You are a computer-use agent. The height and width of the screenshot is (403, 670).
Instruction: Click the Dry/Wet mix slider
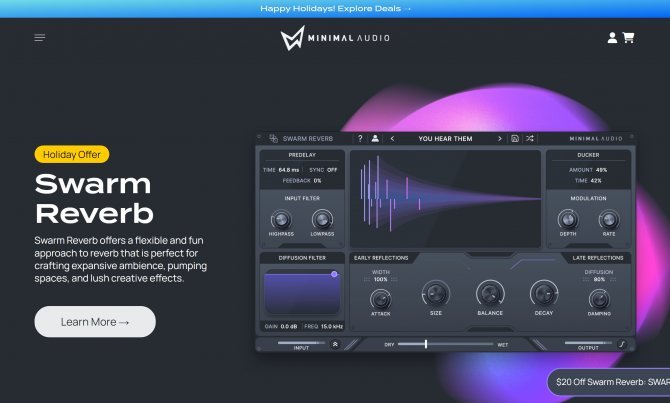[x=445, y=344]
